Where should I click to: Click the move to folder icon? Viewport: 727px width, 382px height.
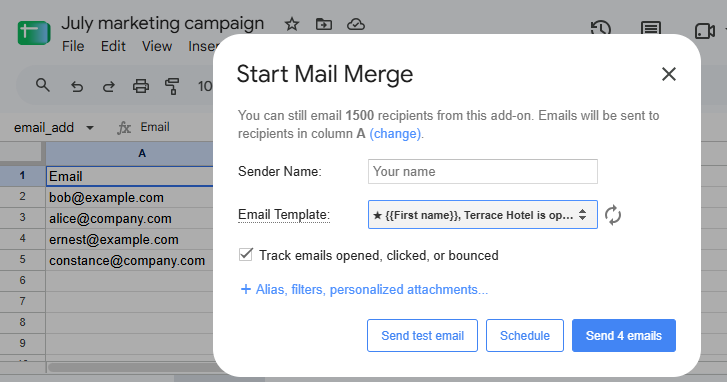click(x=324, y=24)
